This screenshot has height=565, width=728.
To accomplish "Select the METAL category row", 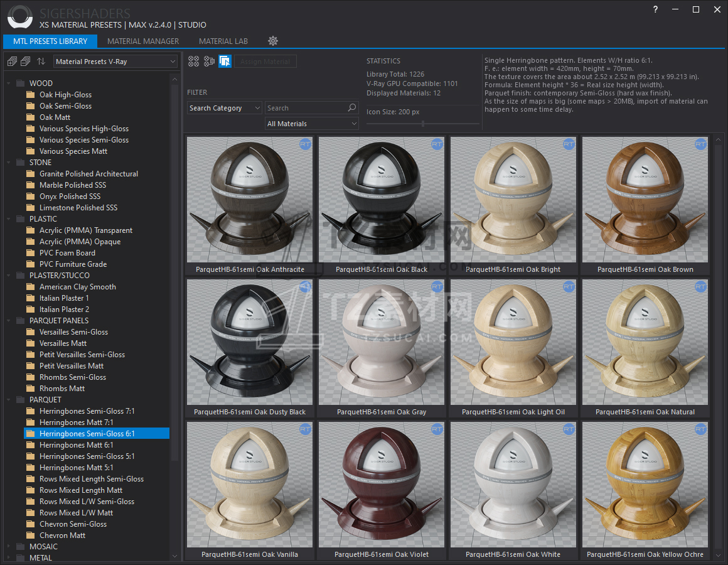I will pyautogui.click(x=40, y=558).
